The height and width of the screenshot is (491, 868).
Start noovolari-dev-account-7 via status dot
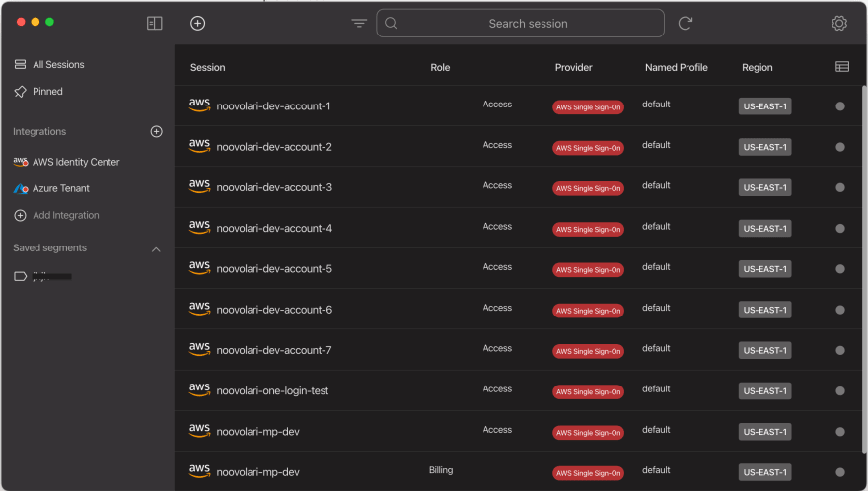point(839,350)
